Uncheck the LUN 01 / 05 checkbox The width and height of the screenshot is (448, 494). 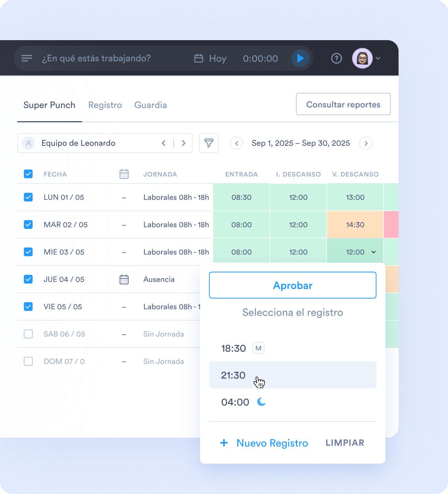[28, 197]
